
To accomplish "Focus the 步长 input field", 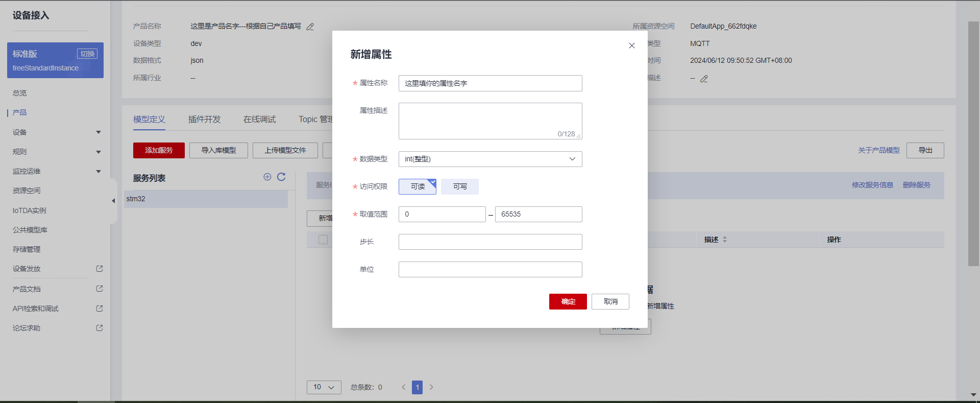I will tap(490, 242).
